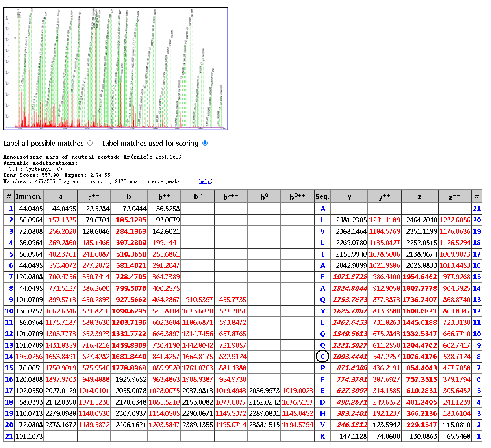Viewport: 491px width, 448px height.
Task: Click the 'Seq.' column header
Action: pos(322,196)
